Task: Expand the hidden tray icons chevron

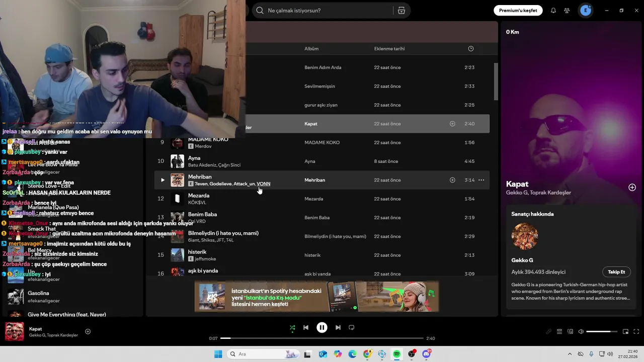Action: [x=570, y=354]
